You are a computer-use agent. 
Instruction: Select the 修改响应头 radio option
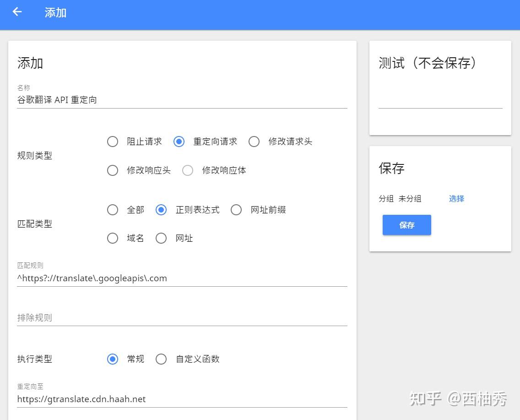(113, 170)
